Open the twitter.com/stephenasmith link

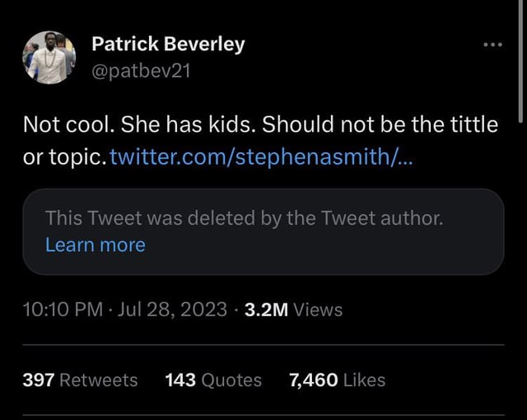(x=262, y=156)
